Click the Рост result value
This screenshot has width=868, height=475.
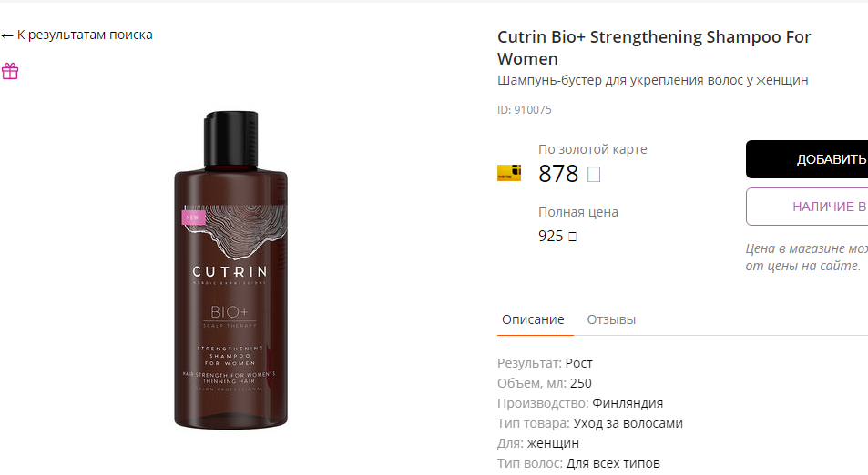pos(579,363)
